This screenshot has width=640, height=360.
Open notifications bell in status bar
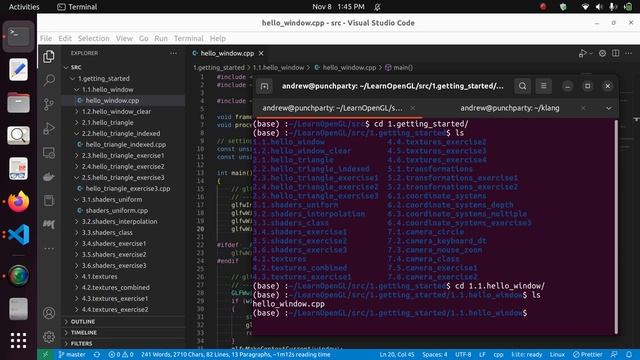[629, 354]
